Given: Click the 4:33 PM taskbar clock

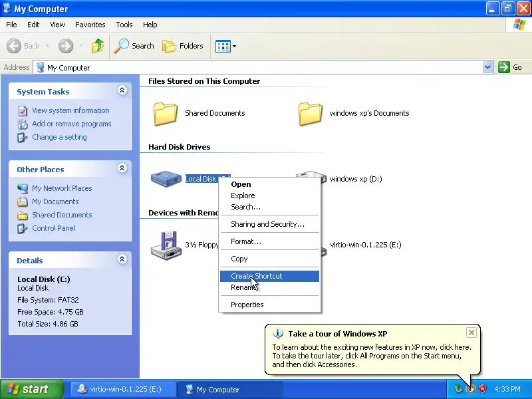Looking at the screenshot, I should tap(507, 389).
